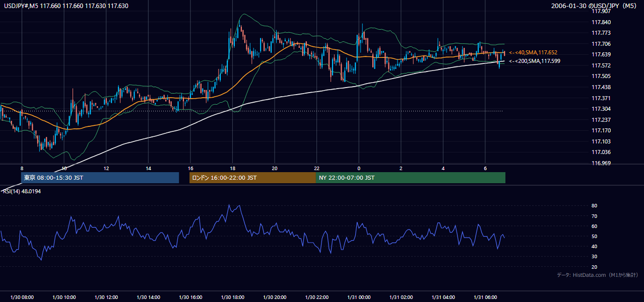Click price axis value 117.773
The image size is (644, 302).
point(601,33)
